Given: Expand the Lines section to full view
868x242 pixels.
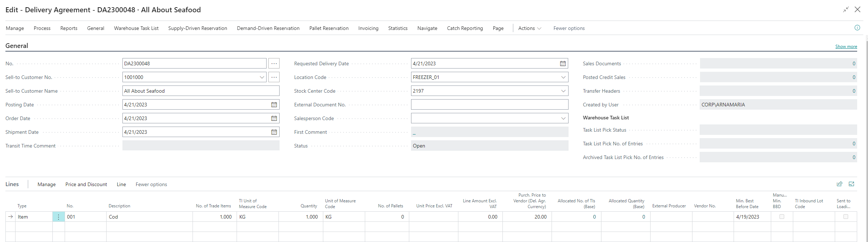Looking at the screenshot, I should pos(851,184).
